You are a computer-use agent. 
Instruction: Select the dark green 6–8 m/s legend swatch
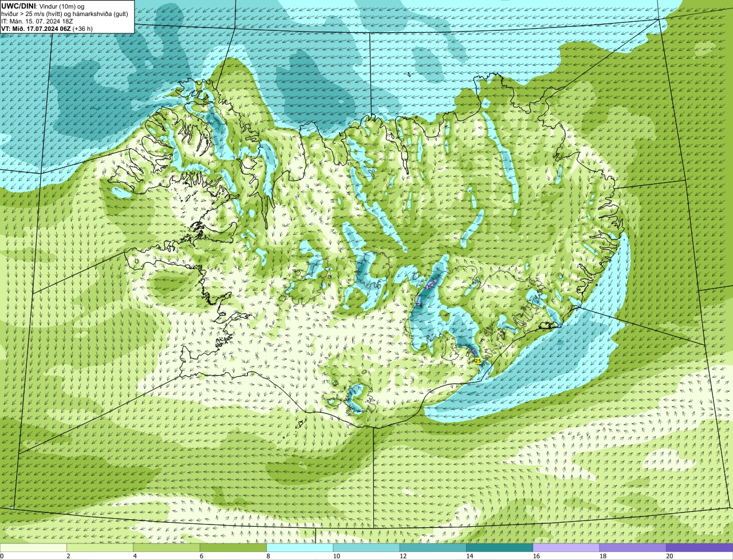[233, 547]
